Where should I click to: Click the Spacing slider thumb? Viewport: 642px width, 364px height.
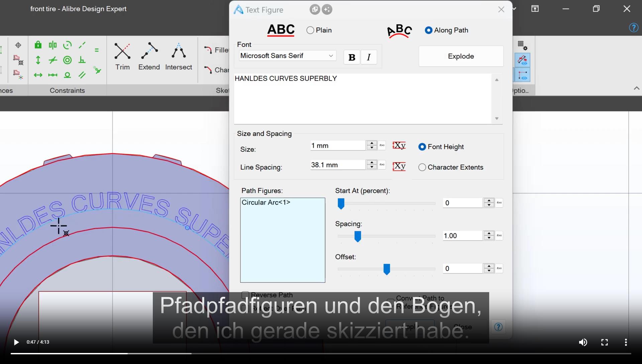(x=357, y=236)
